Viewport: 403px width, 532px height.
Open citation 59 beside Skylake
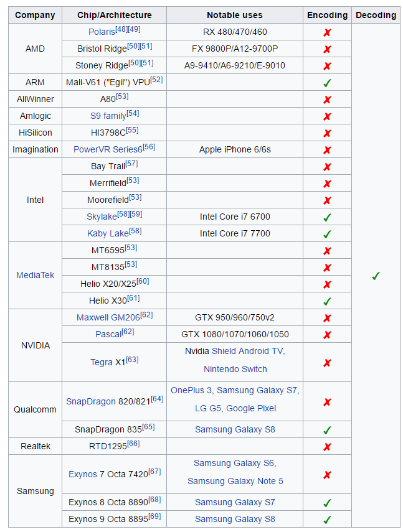pyautogui.click(x=136, y=214)
